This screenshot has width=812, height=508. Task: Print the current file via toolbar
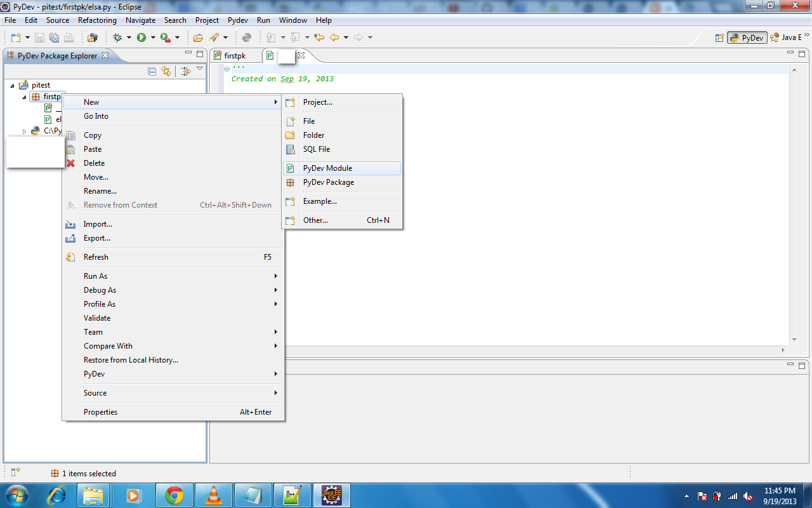coord(69,37)
